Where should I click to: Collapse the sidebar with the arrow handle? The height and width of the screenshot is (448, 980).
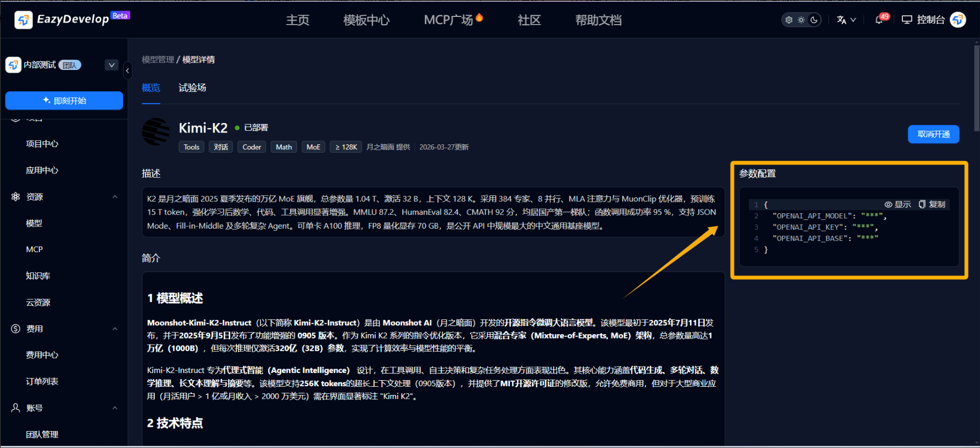(127, 71)
